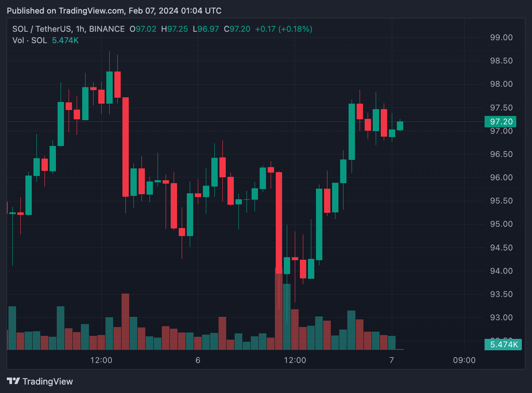Click the H97.25 high value

pyautogui.click(x=175, y=29)
